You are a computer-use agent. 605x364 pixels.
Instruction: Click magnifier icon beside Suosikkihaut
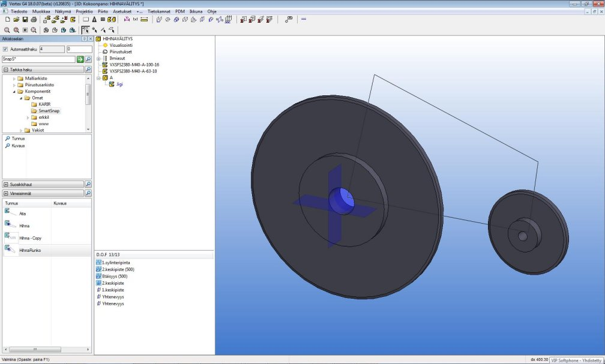(88, 184)
